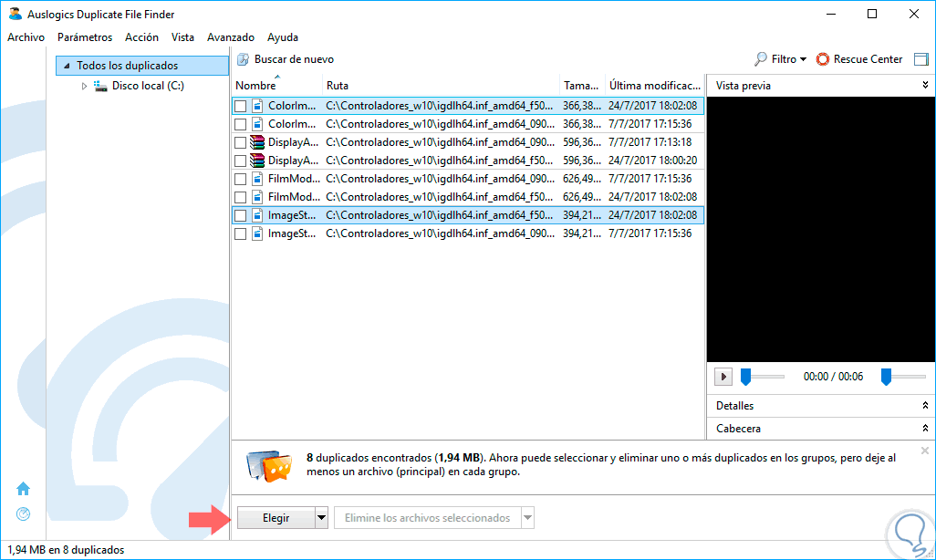Select Todos los duplicados tree item
Image resolution: width=936 pixels, height=560 pixels.
point(142,66)
